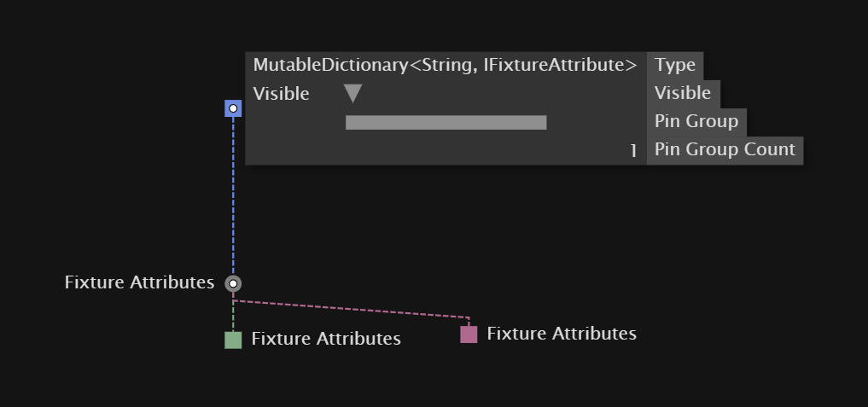868x407 pixels.
Task: Click Fixture Attributes label beside pink pad
Action: (x=562, y=334)
